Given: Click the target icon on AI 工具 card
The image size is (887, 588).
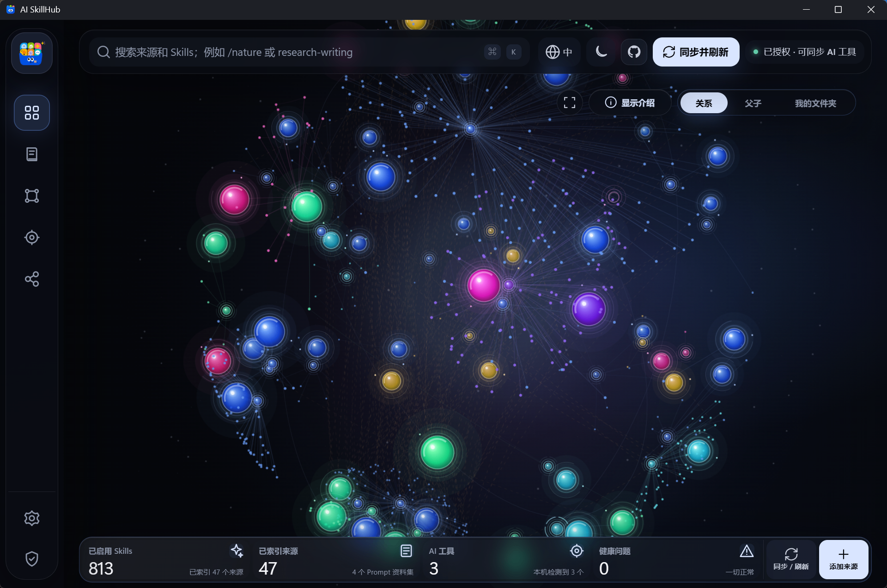Looking at the screenshot, I should pyautogui.click(x=577, y=551).
